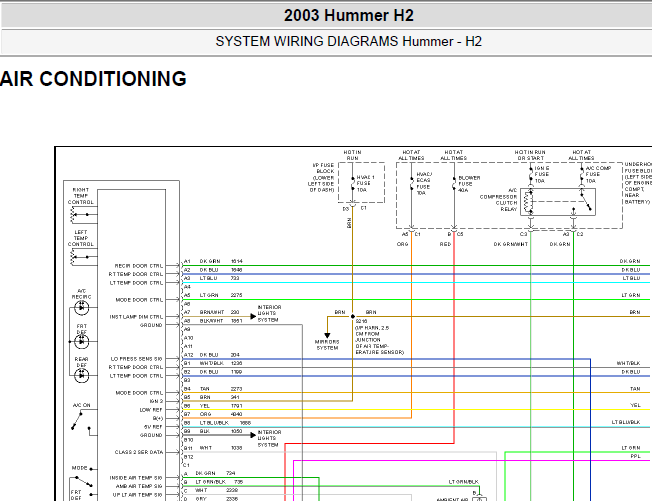
Task: Click the 'LOW REF' pin label
Action: point(151,410)
